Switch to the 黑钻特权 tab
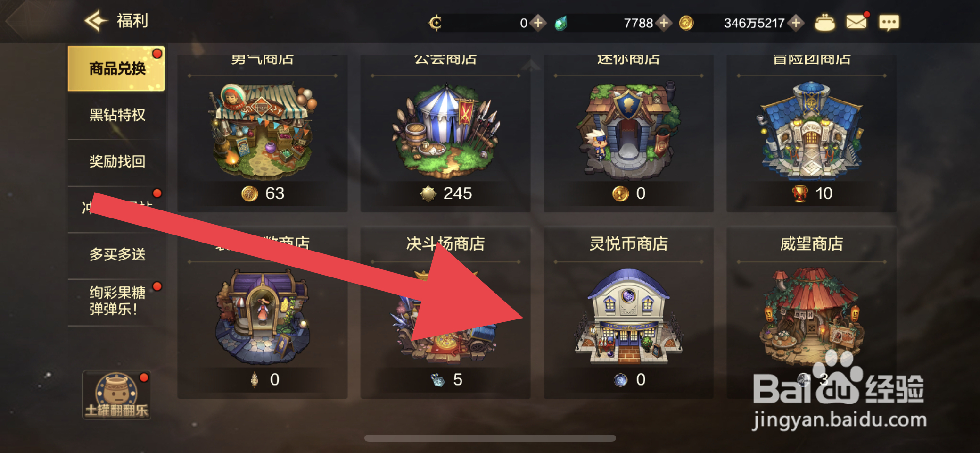Viewport: 980px width, 453px height. click(117, 115)
